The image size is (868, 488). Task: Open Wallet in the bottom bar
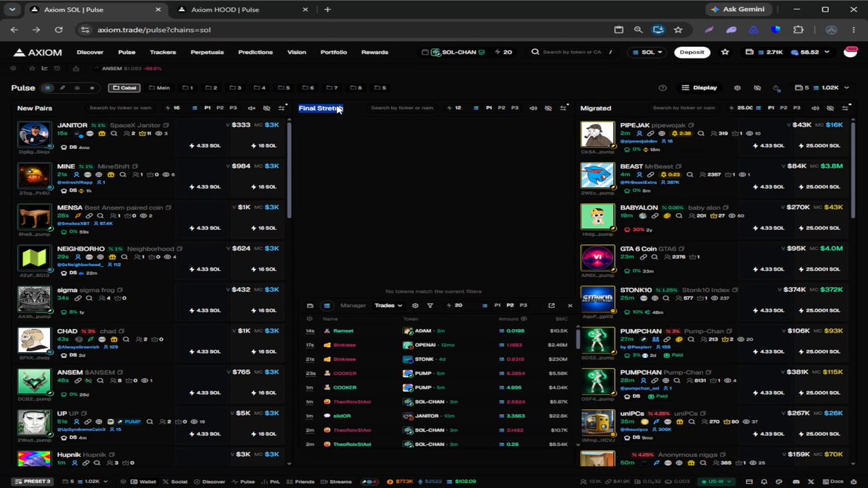142,481
